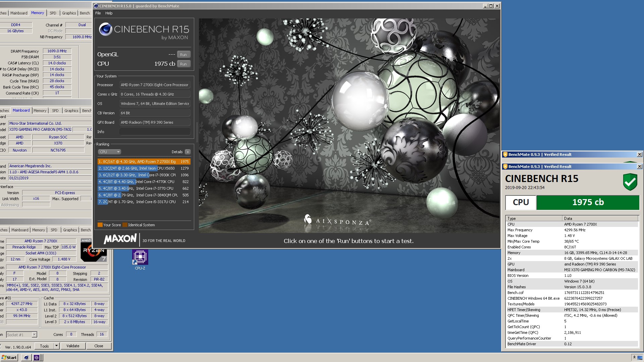The height and width of the screenshot is (362, 644).
Task: Click the Core Speed value 4297.27 MHz
Action: point(22,304)
